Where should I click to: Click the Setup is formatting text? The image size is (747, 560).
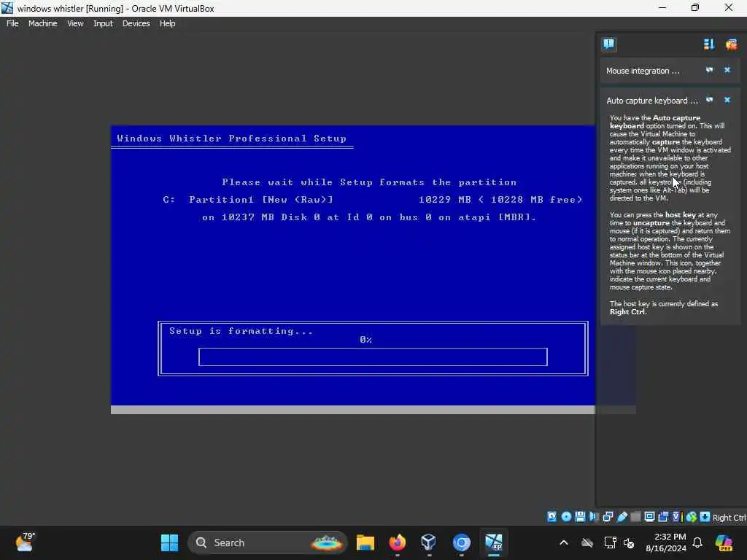[x=241, y=331]
